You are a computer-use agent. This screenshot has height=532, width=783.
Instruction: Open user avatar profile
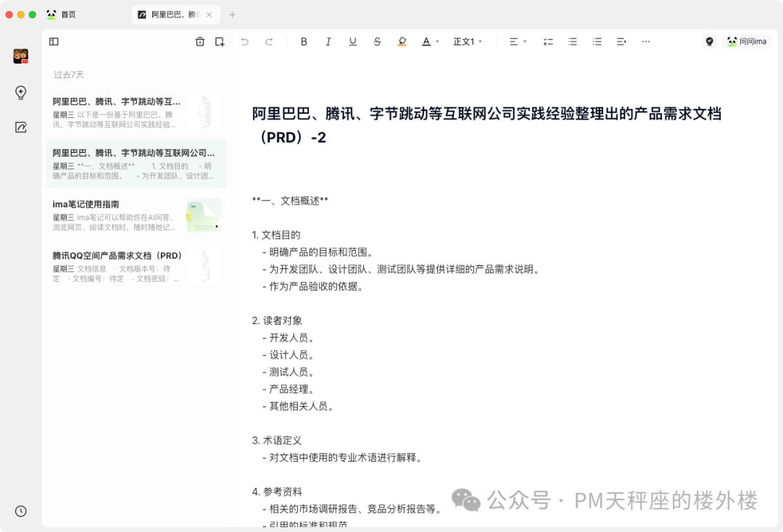(x=20, y=57)
